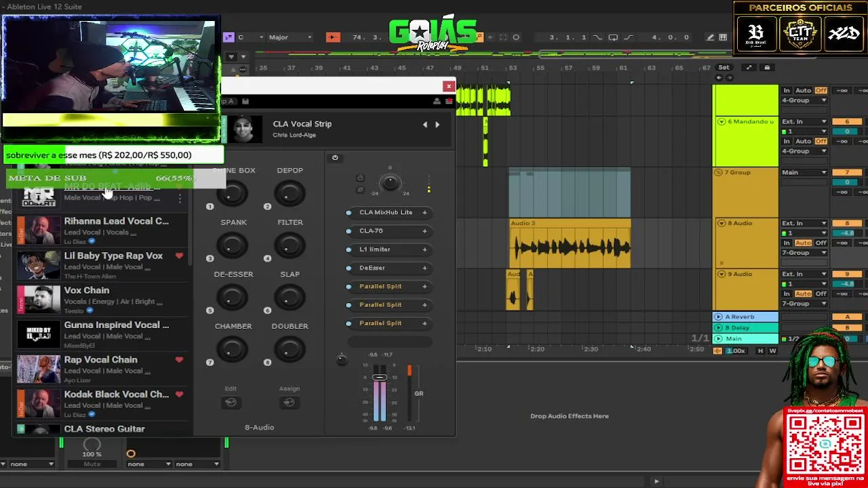
Task: Click the DE-ESSER macro knob
Action: click(x=231, y=297)
